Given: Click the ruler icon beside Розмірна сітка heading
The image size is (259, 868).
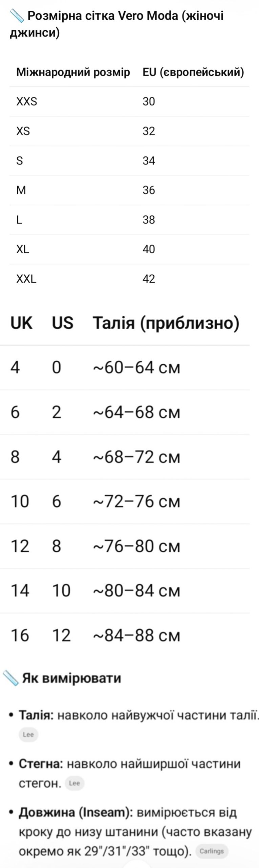Looking at the screenshot, I should [x=17, y=16].
